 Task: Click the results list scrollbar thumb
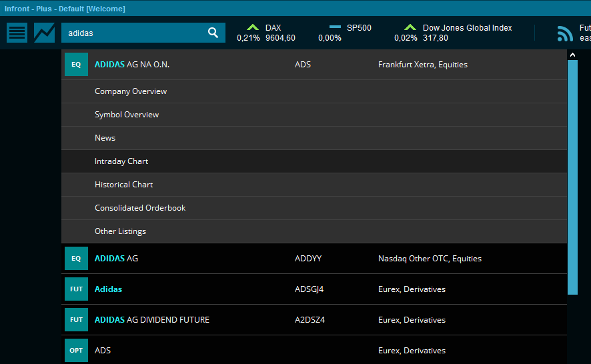click(x=572, y=177)
